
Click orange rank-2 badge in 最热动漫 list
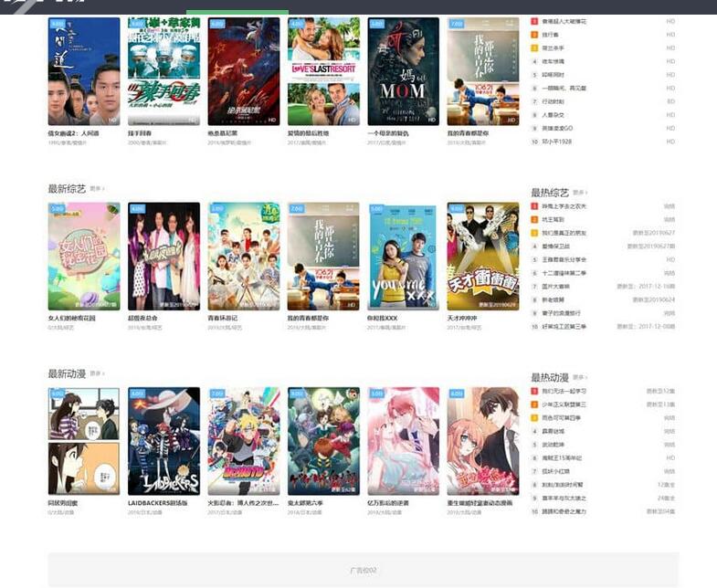tap(534, 404)
